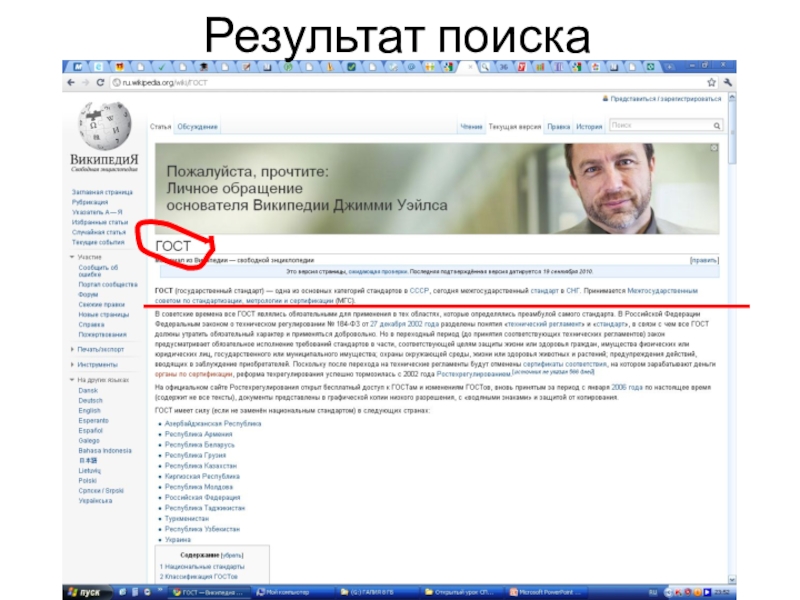
Task: Open 27 декабря 2002 года link
Action: (404, 324)
